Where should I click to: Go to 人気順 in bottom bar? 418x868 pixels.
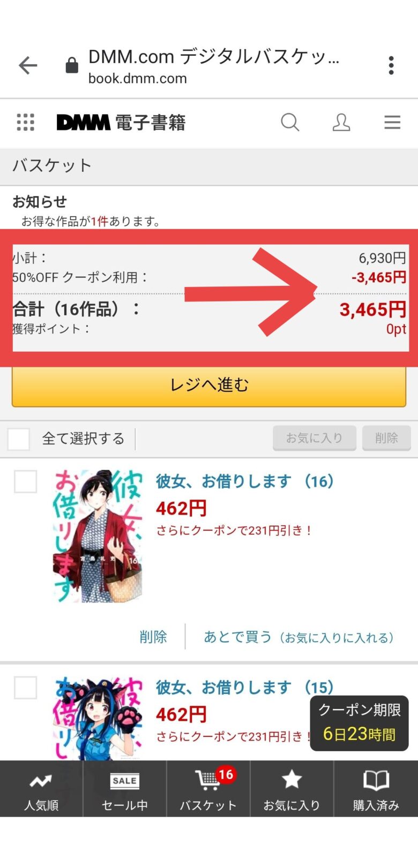pyautogui.click(x=41, y=789)
